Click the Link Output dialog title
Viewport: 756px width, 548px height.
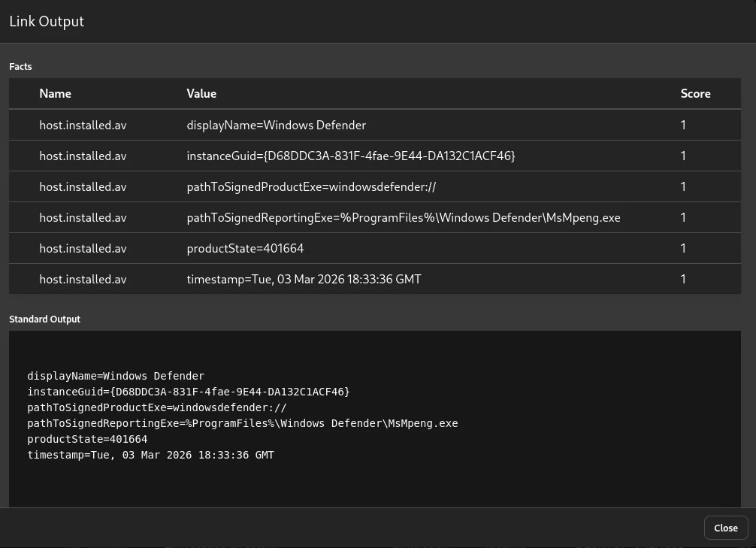click(47, 21)
